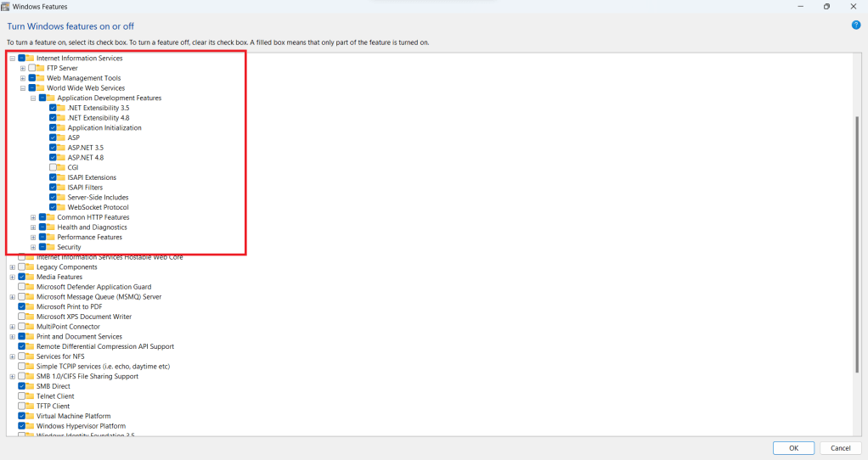
Task: Expand the FTP Server node
Action: point(23,68)
